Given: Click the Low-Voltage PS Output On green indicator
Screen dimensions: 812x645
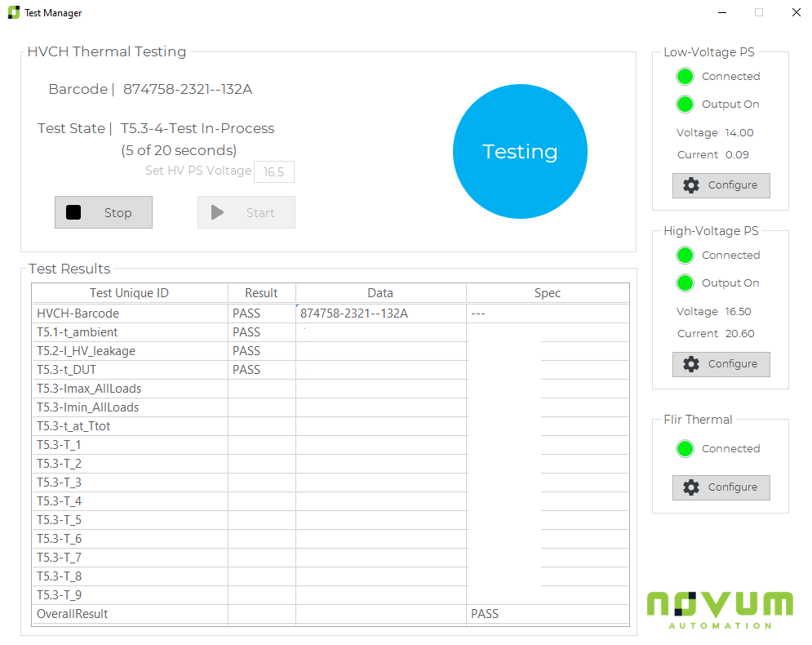Looking at the screenshot, I should (686, 105).
